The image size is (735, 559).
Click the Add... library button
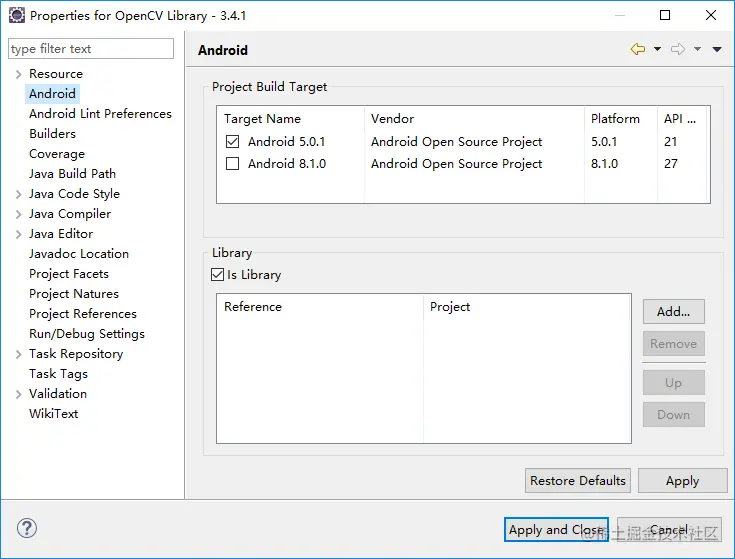pos(674,312)
